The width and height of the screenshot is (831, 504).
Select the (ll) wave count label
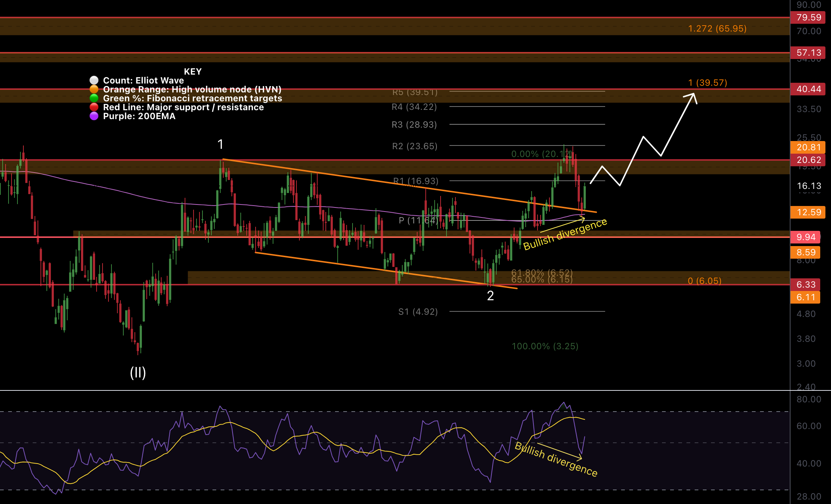138,374
